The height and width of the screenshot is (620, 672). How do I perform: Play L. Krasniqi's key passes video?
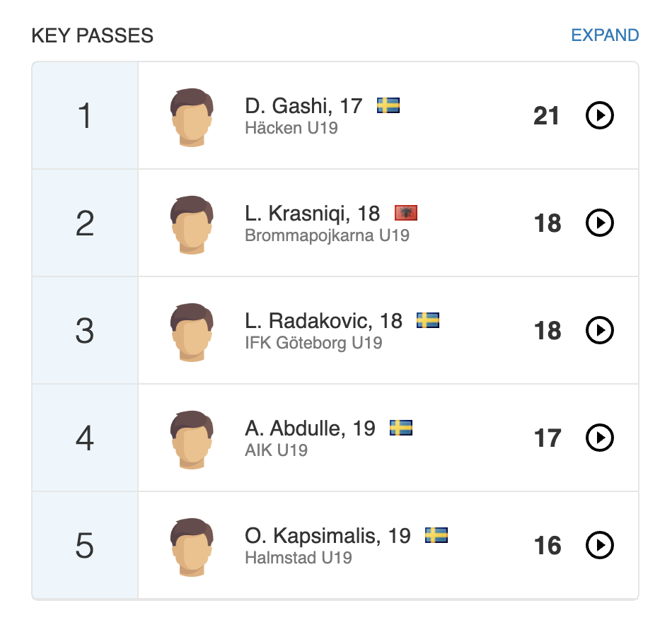click(x=600, y=223)
